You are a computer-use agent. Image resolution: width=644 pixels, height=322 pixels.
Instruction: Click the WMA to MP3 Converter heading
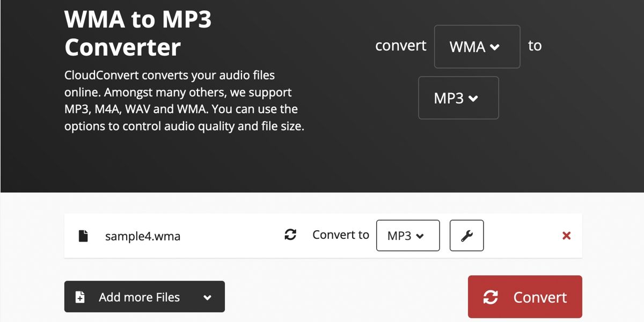(138, 33)
